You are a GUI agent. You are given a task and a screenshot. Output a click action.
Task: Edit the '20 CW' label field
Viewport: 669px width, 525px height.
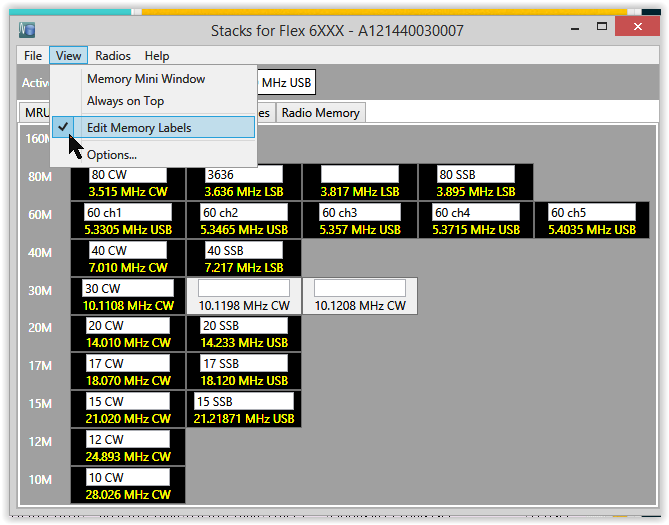[128, 326]
